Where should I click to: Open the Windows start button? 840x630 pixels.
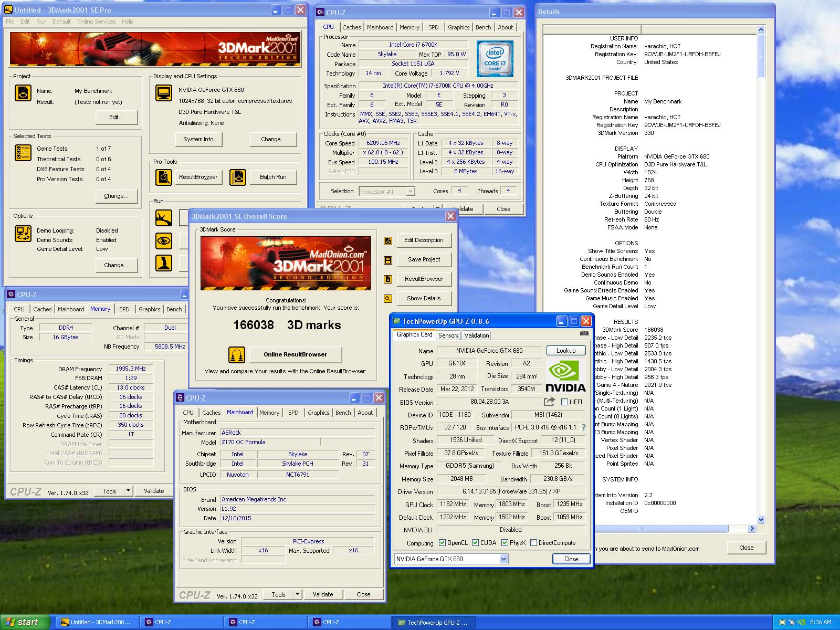pos(25,622)
